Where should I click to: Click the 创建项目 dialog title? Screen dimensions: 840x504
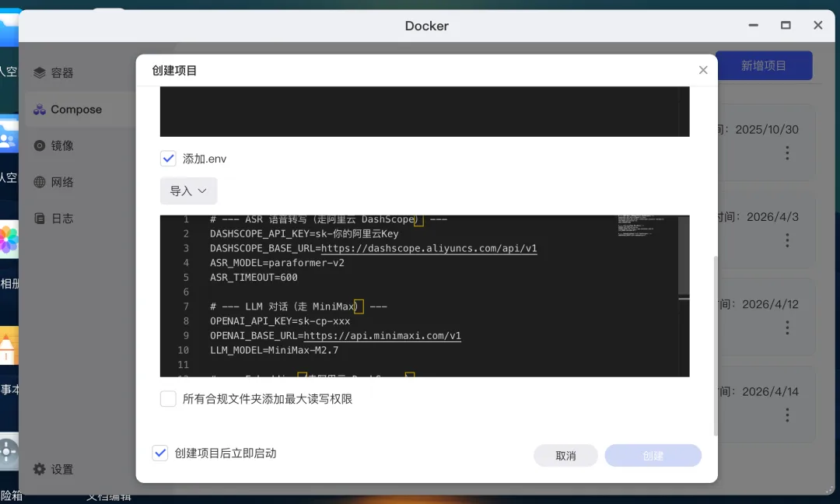point(174,70)
